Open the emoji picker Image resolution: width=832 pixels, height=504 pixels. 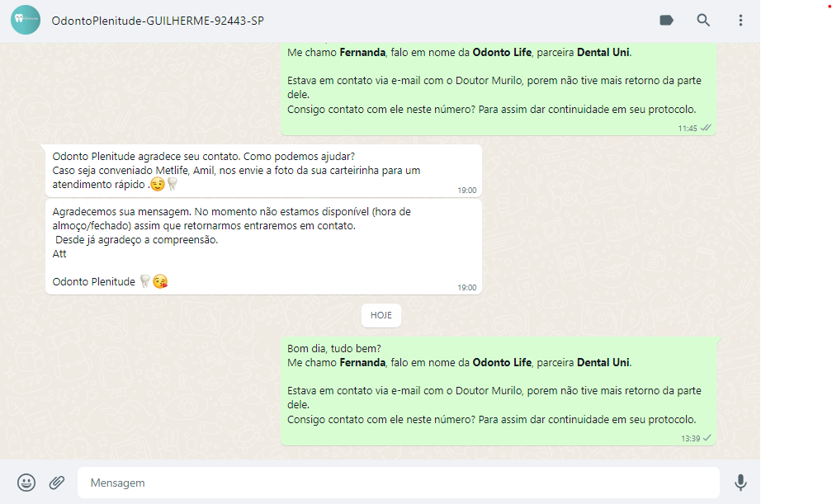tap(26, 483)
